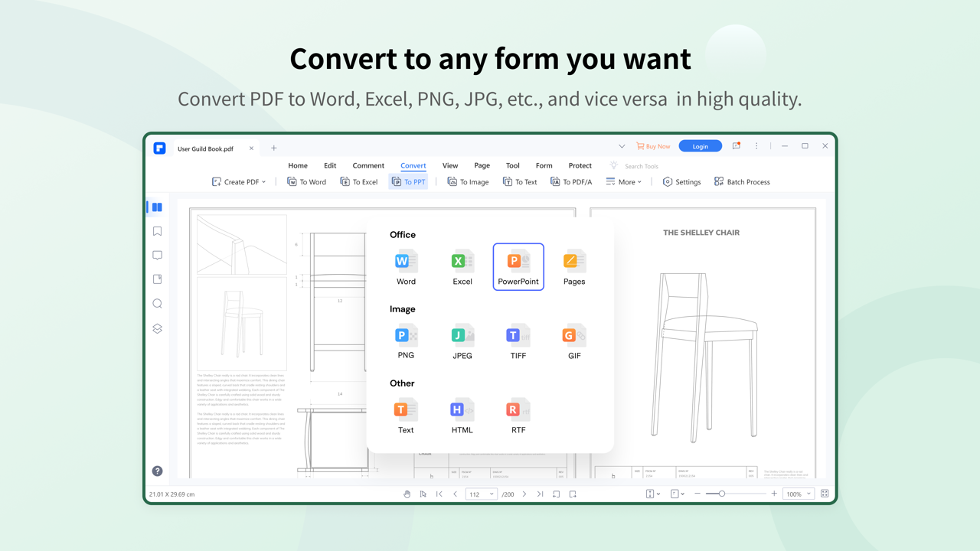Click the To Word button
This screenshot has width=980, height=551.
306,182
